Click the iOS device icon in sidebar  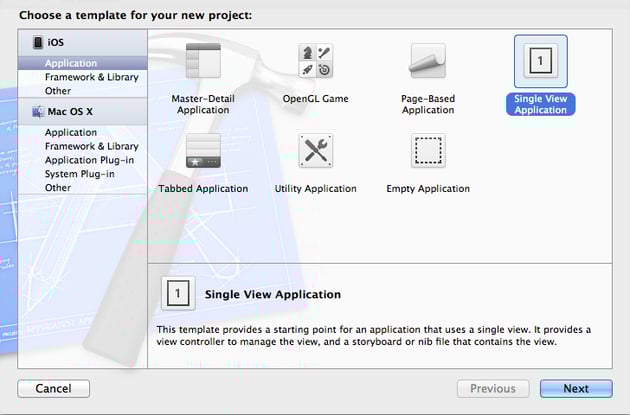[x=38, y=43]
